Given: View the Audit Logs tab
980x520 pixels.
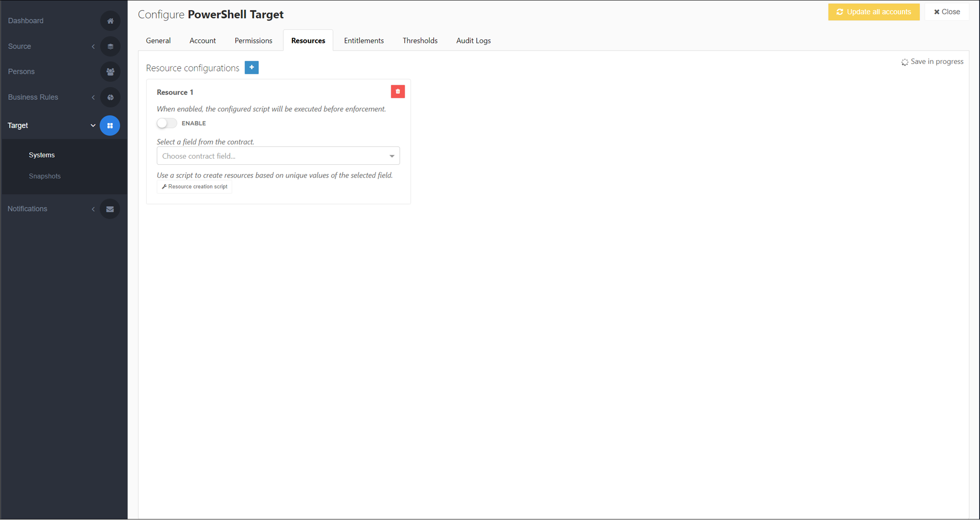Looking at the screenshot, I should (474, 41).
